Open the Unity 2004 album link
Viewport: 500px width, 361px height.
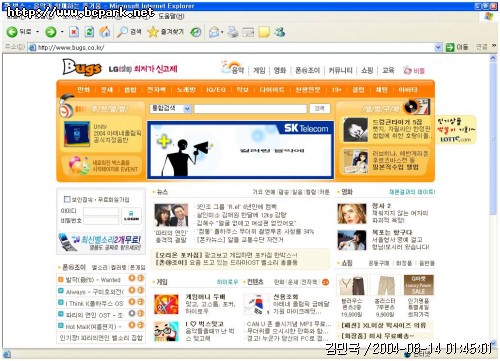[x=117, y=133]
